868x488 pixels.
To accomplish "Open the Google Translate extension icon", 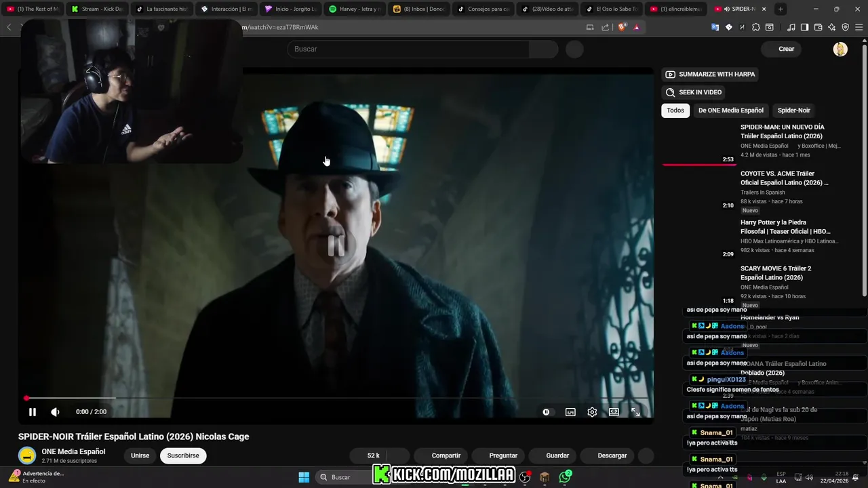I will pyautogui.click(x=715, y=27).
